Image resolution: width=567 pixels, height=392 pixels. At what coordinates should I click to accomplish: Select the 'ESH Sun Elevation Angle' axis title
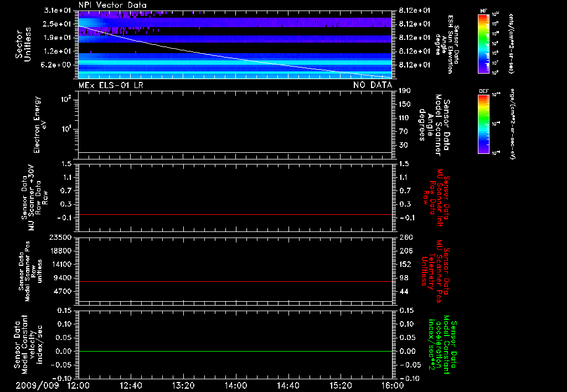pos(447,44)
